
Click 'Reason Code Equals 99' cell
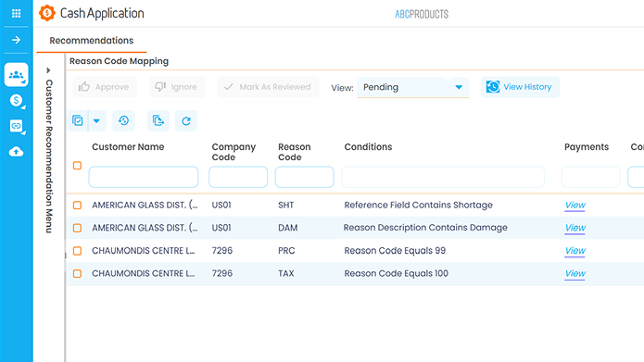coord(395,250)
